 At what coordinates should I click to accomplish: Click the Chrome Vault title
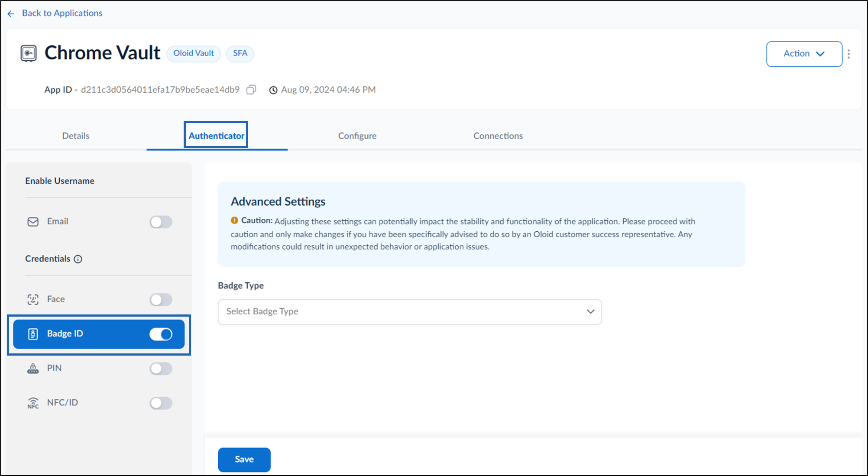click(103, 53)
